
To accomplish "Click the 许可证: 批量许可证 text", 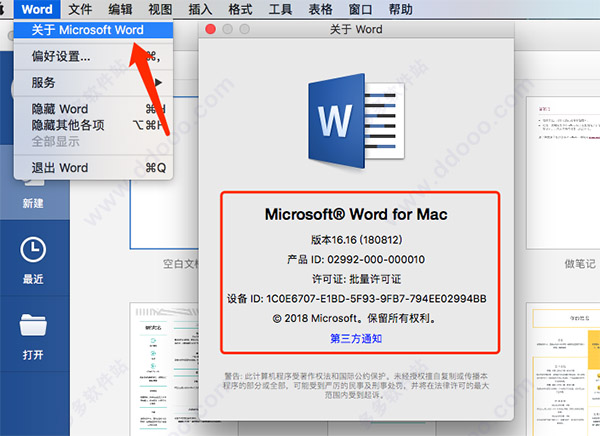I will point(356,279).
